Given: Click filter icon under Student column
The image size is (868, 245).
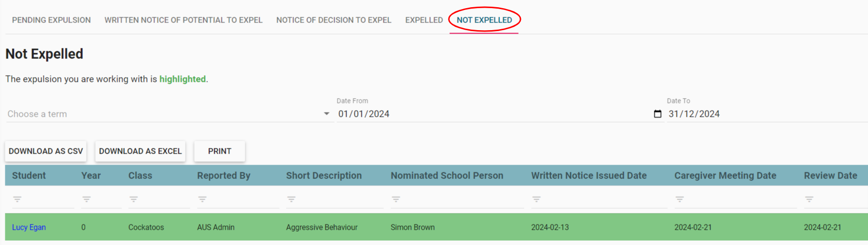Looking at the screenshot, I should coord(17,199).
